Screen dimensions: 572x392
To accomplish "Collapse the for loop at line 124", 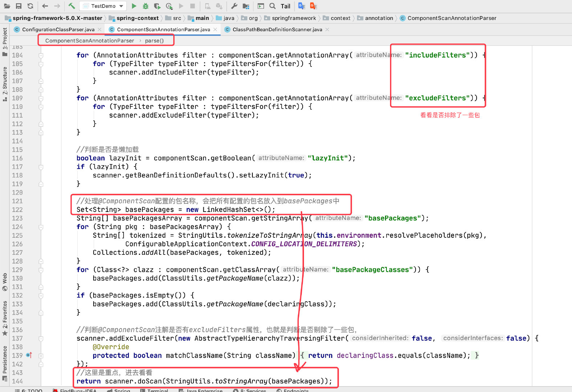I will pyautogui.click(x=41, y=227).
